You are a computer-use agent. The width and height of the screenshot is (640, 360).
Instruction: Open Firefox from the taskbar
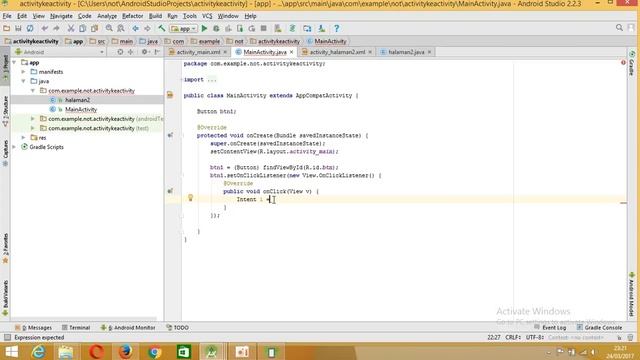pos(125,352)
